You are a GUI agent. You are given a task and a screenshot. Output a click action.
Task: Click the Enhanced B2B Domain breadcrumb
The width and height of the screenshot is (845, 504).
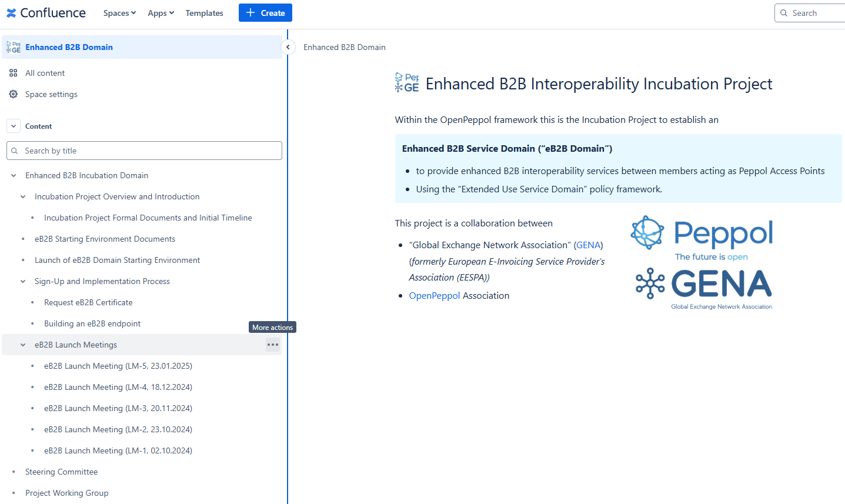pyautogui.click(x=345, y=47)
